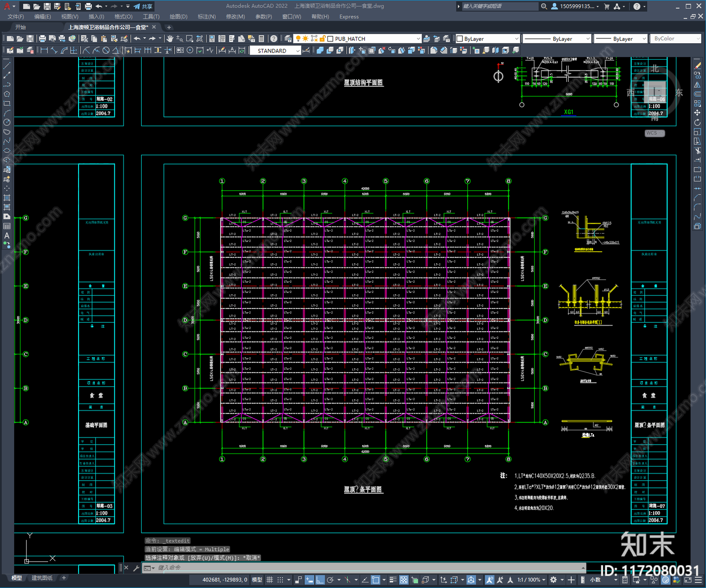
Task: Toggle transparency display in status bar
Action: (404, 580)
